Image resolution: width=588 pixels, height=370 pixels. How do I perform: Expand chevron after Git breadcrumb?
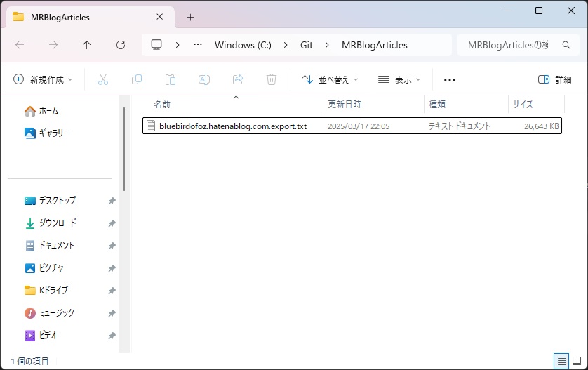(327, 45)
